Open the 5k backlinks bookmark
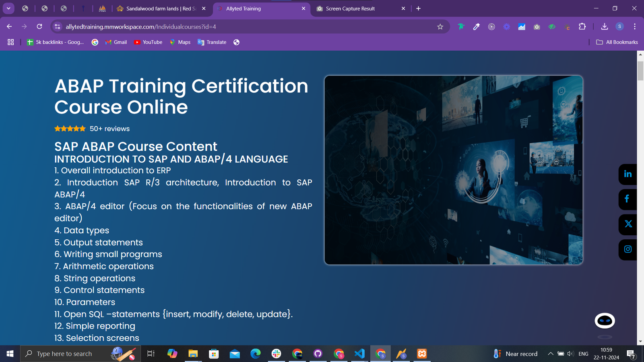644x362 pixels. coord(56,42)
